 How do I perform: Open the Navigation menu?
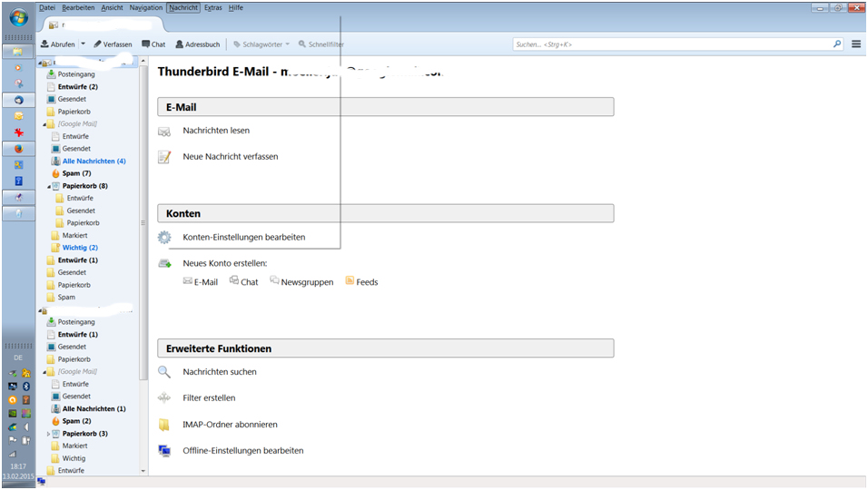coord(145,8)
